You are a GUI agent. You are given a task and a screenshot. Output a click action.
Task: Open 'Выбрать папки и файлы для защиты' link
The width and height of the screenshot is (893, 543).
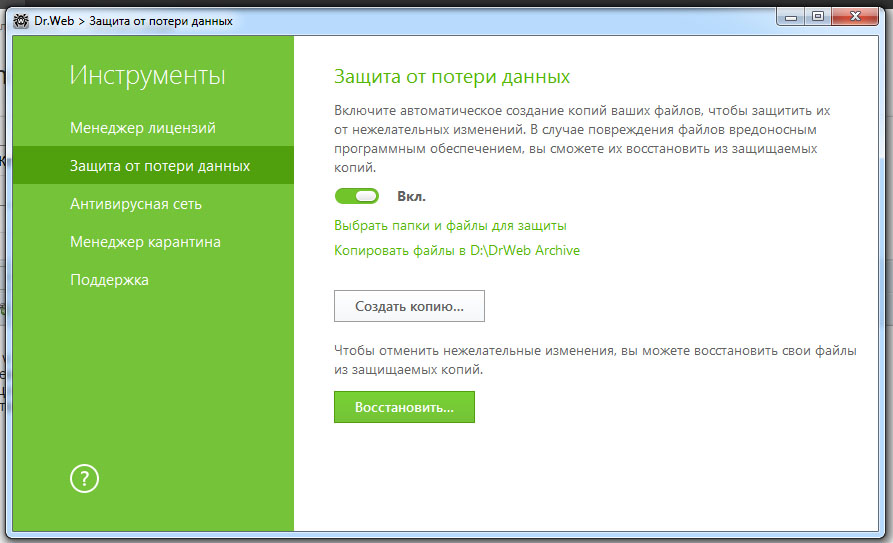tap(450, 226)
